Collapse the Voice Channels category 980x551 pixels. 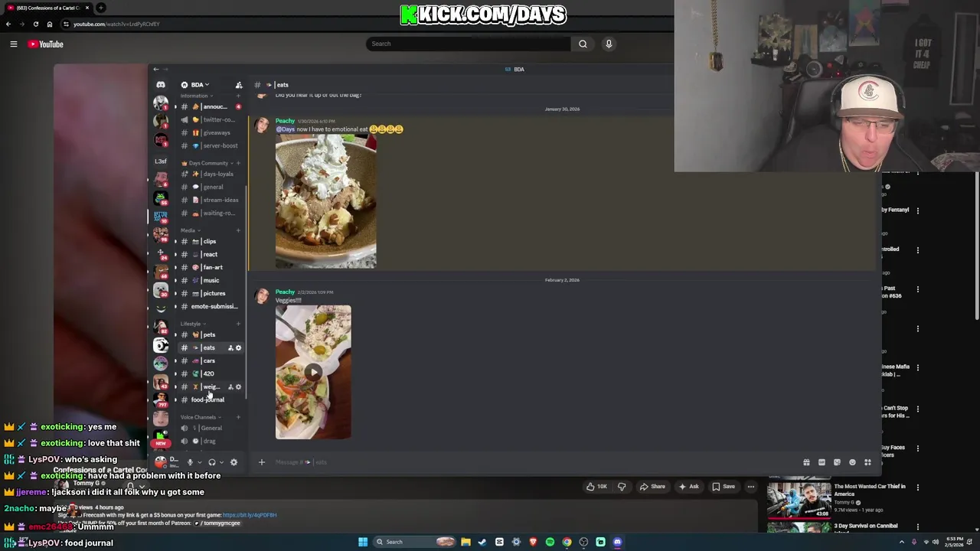coord(200,417)
